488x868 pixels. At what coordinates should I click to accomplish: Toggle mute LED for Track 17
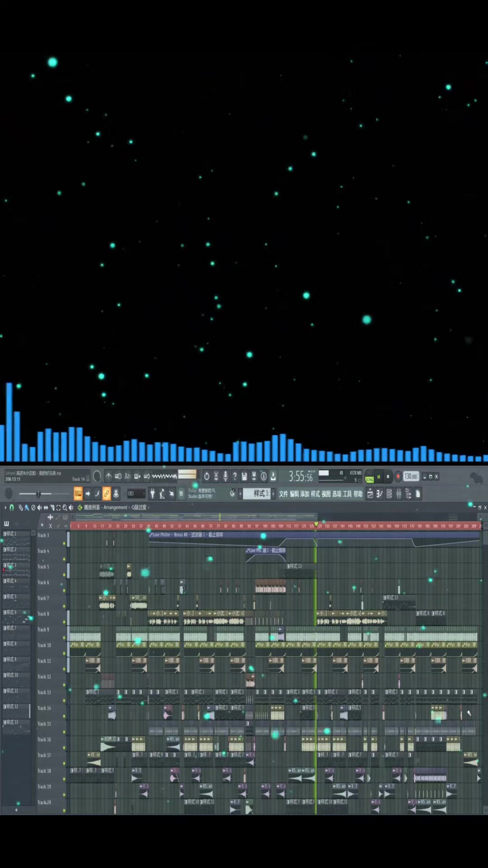point(64,764)
